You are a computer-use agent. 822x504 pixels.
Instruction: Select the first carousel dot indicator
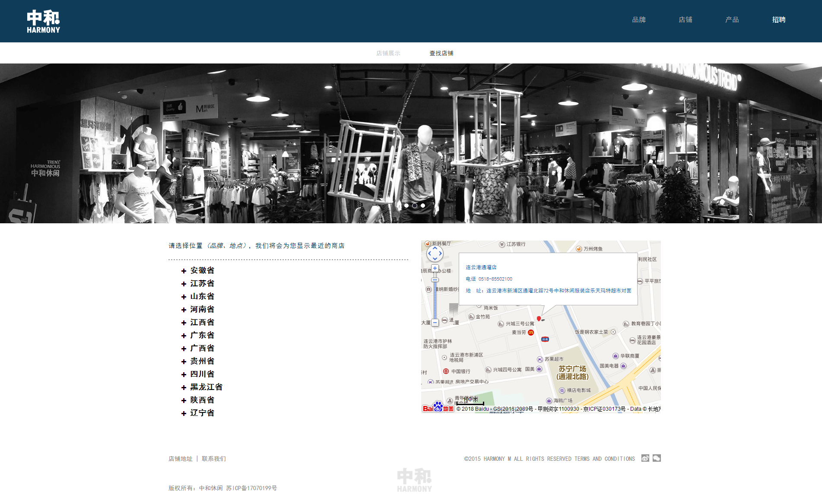(x=406, y=206)
